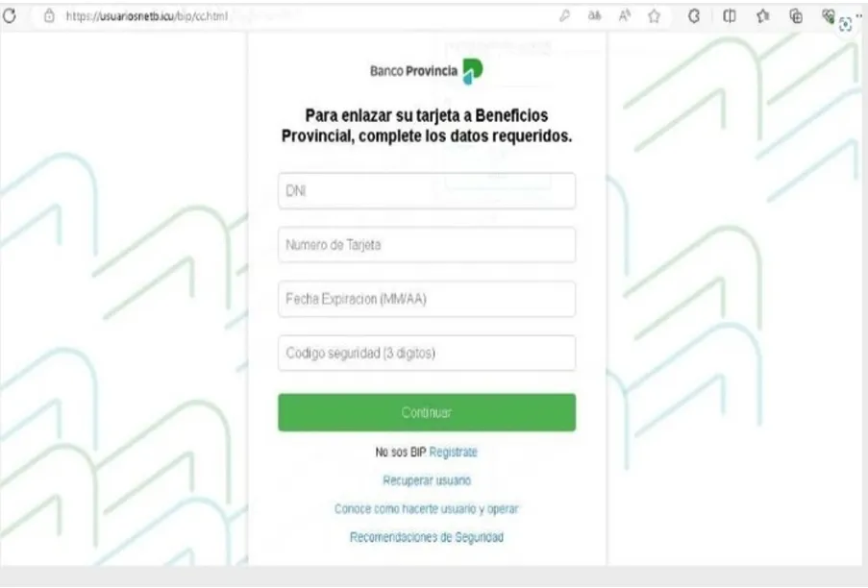Click the Fecha Expiracion (MM/AA) field

[x=427, y=299]
